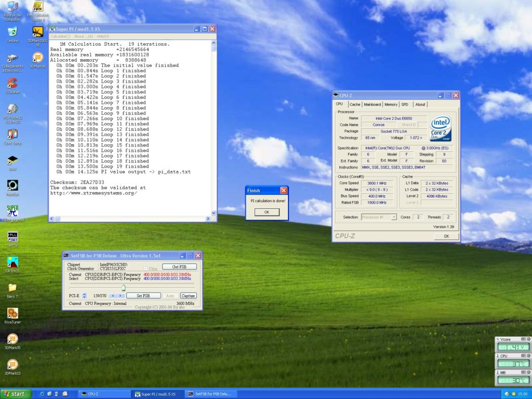Click the SetFSB title bar icon

coord(66,256)
